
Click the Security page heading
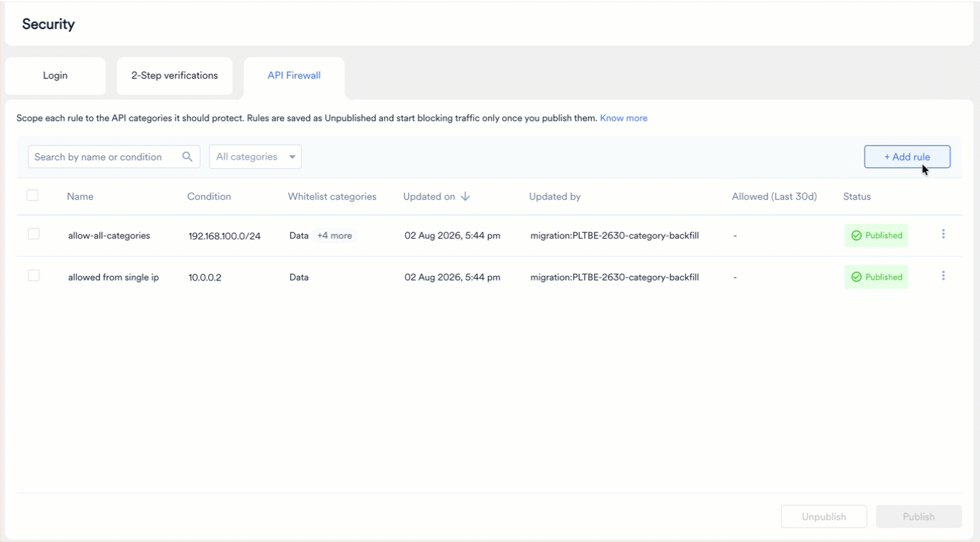(x=48, y=24)
